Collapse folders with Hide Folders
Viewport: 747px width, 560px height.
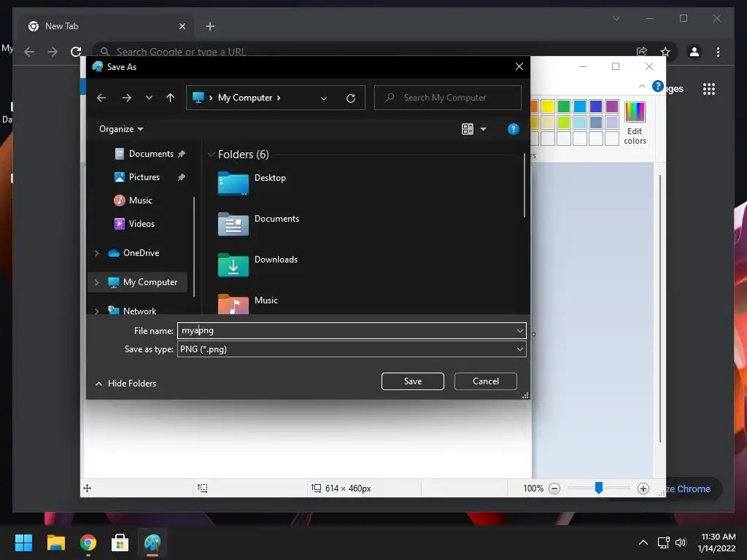coord(125,384)
